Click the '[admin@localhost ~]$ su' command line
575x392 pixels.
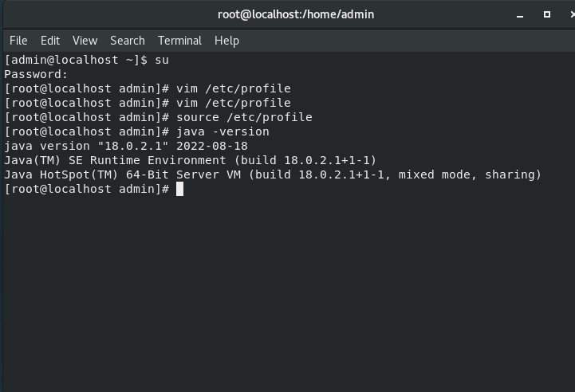[86, 60]
